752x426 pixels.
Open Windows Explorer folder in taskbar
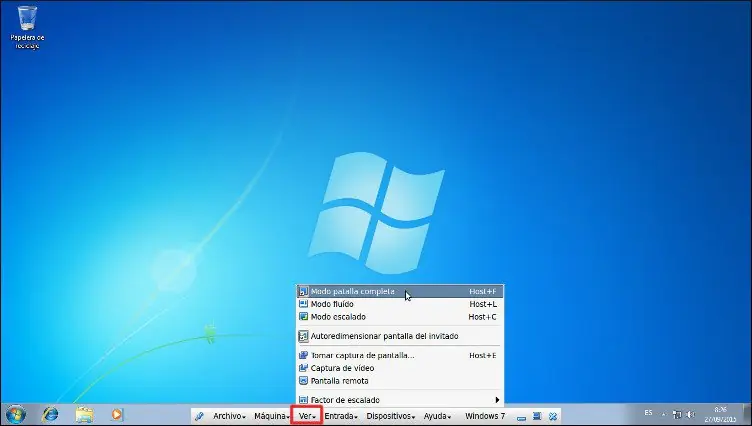[x=84, y=414]
